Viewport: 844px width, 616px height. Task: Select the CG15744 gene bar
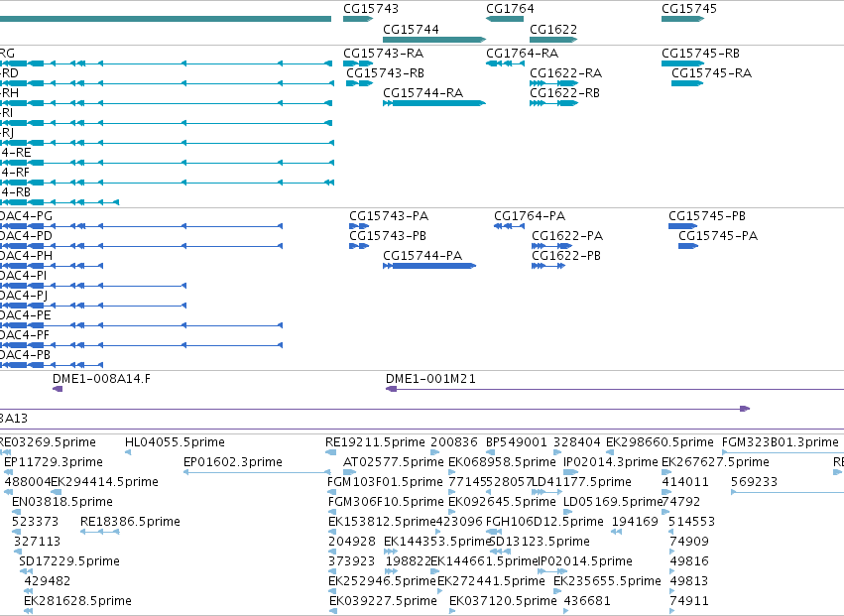(434, 40)
